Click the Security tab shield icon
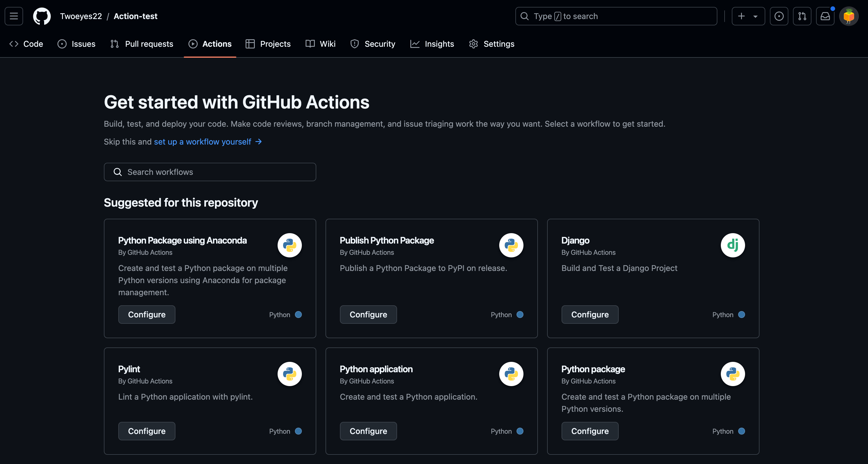Viewport: 868px width, 464px height. 354,44
